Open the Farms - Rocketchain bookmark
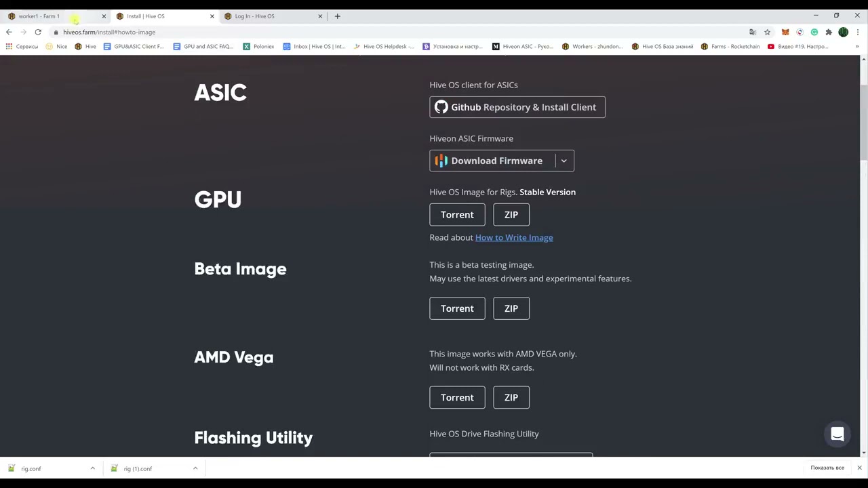 click(x=730, y=46)
